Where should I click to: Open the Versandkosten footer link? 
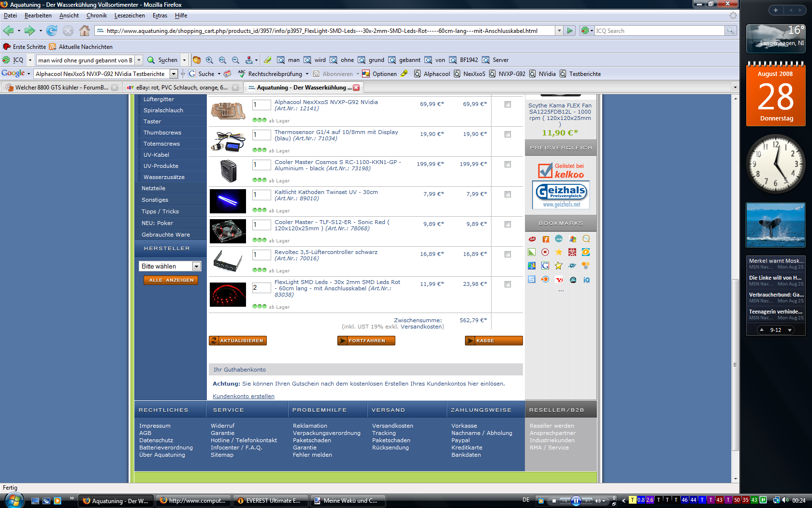(x=392, y=426)
